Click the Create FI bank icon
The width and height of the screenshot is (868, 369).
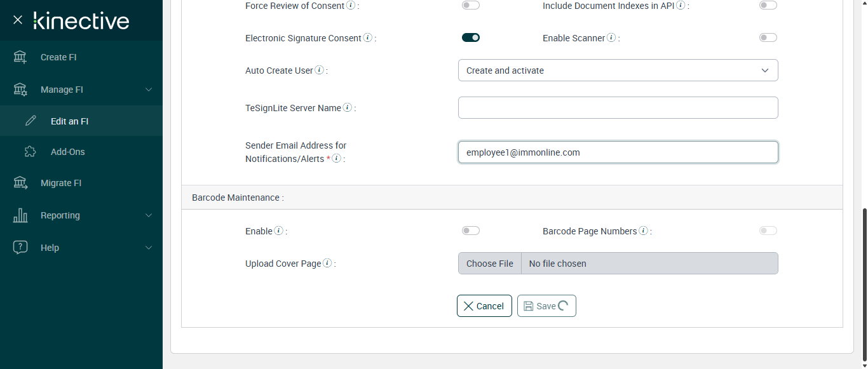[x=20, y=57]
